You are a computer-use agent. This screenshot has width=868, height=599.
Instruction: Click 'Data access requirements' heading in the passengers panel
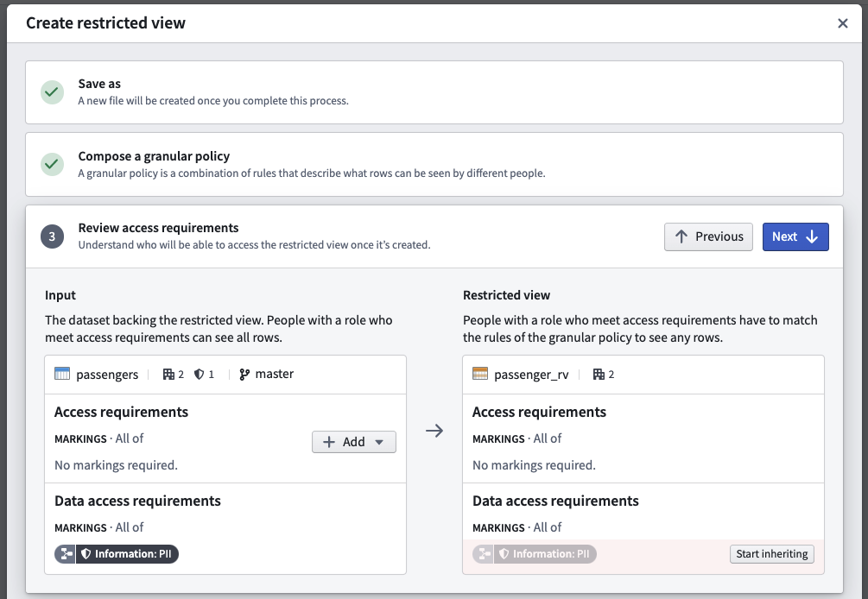click(138, 501)
